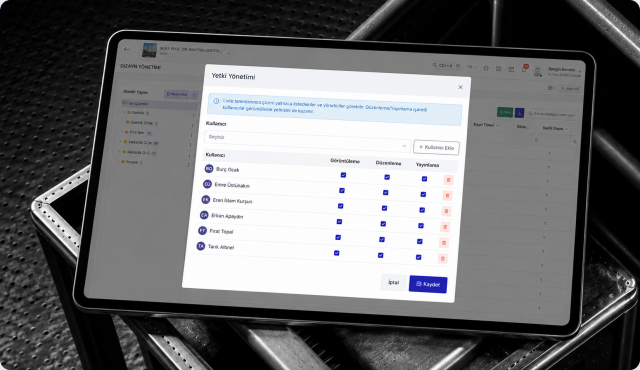Click the edit note icon beside the star
The image size is (640, 370).
[x=498, y=69]
